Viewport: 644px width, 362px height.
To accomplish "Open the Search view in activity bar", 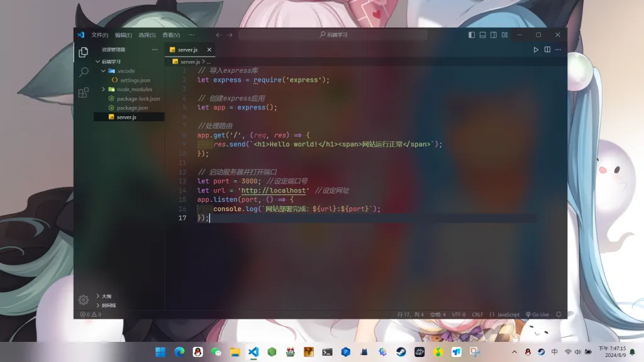I will tap(84, 72).
